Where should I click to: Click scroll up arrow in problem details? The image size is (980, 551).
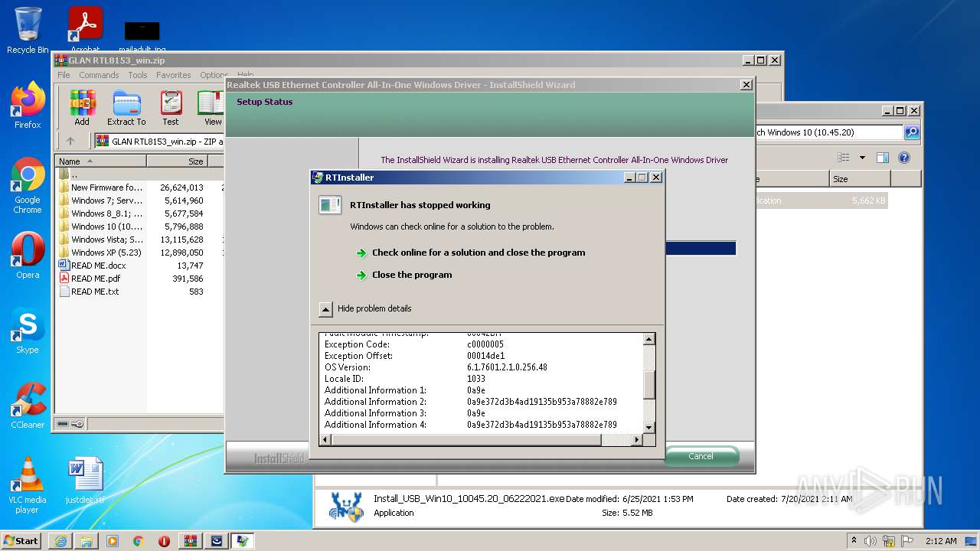(x=649, y=339)
